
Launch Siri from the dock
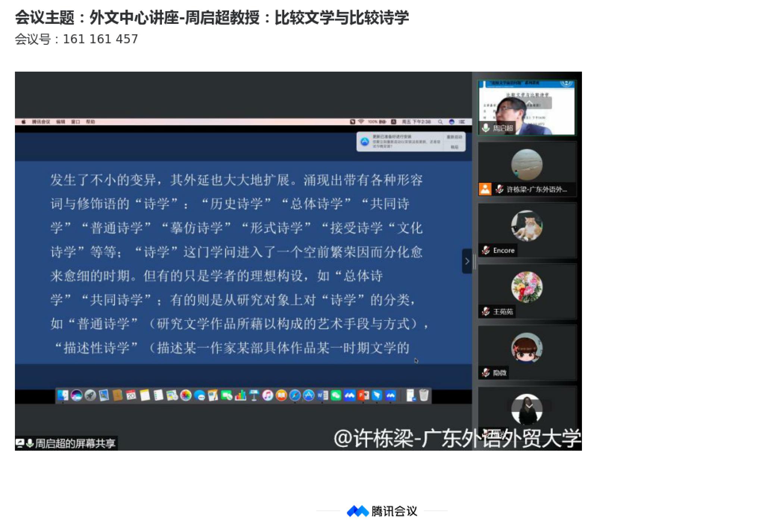point(76,395)
